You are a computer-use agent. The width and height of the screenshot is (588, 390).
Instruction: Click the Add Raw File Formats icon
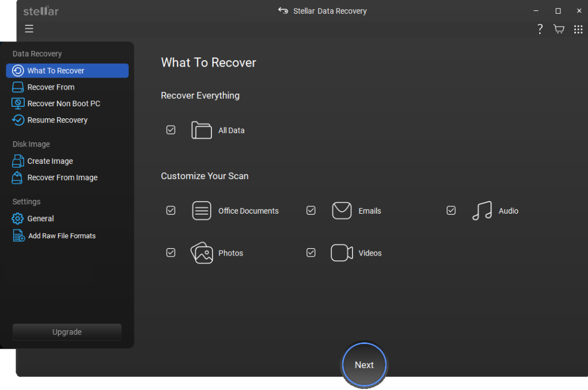(18, 235)
